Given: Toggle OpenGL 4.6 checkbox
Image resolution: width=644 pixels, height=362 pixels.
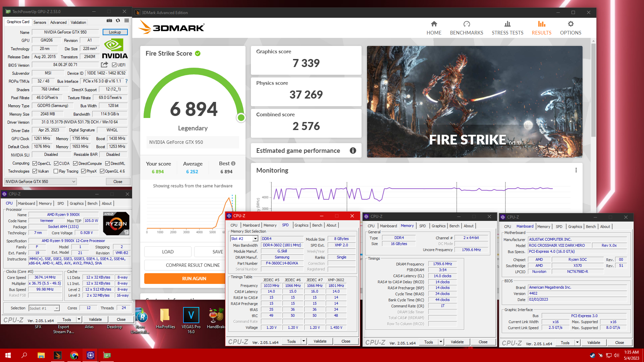Looking at the screenshot, I should coord(102,171).
